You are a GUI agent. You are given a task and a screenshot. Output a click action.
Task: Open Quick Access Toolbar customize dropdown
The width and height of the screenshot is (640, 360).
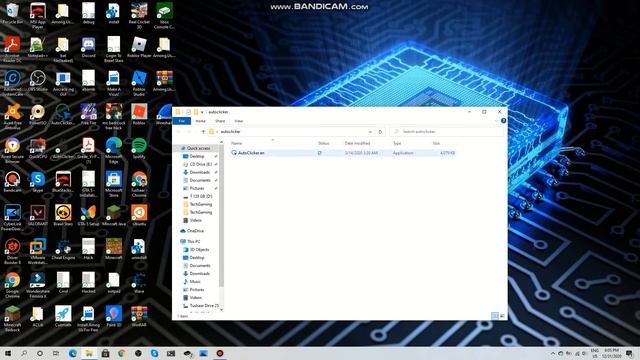(x=202, y=112)
